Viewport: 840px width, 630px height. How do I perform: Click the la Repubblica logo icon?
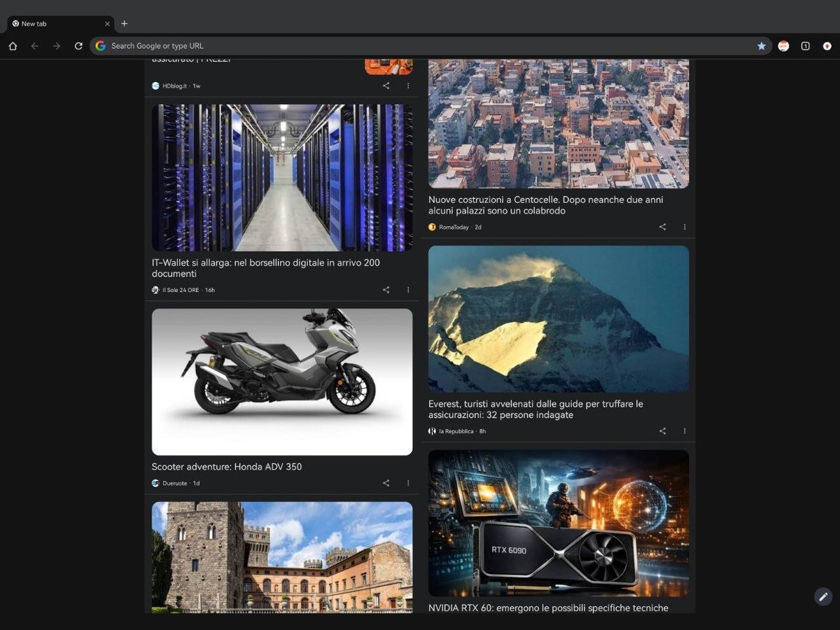432,431
